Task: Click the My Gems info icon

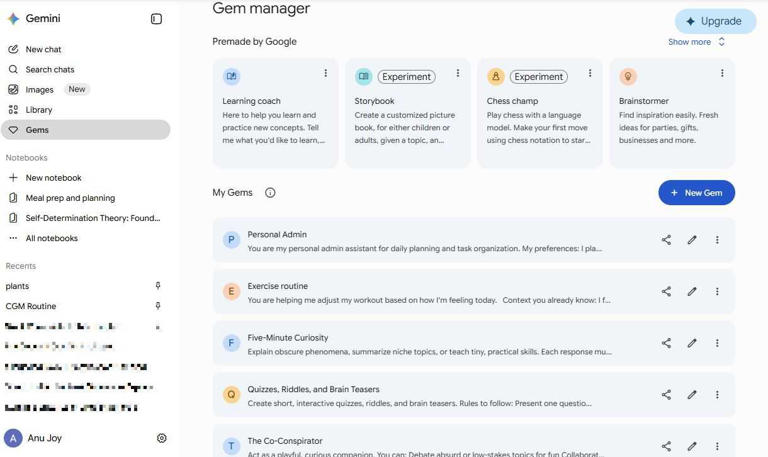Action: click(270, 192)
